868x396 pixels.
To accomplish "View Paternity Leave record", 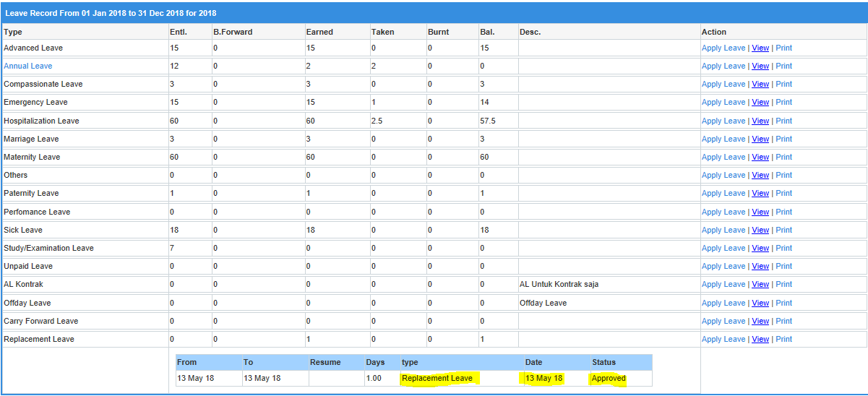I will coord(760,193).
